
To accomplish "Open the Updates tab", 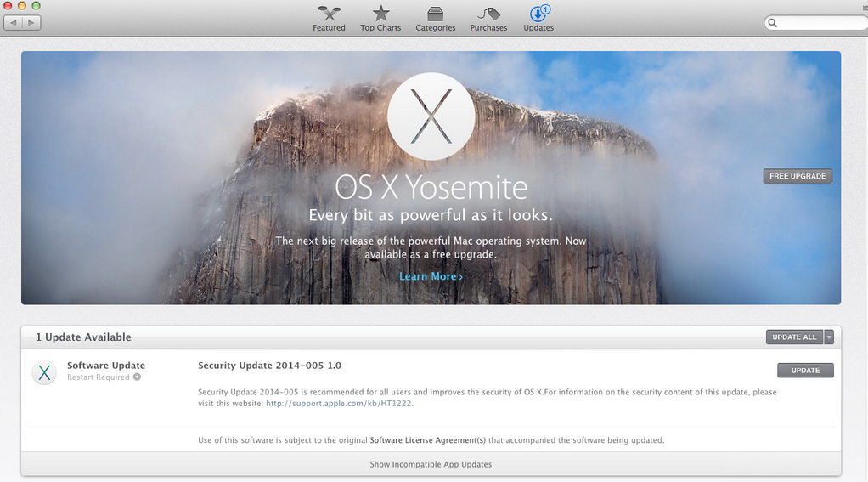I will pos(538,19).
